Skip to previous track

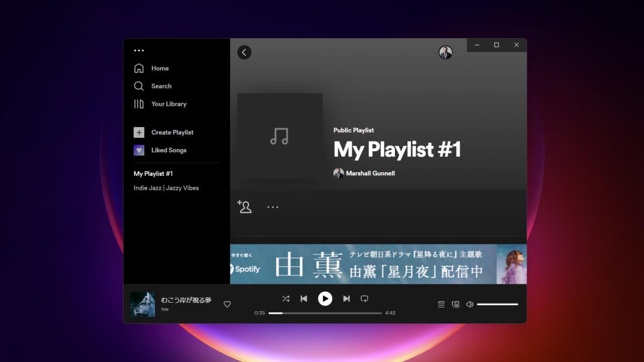point(304,299)
